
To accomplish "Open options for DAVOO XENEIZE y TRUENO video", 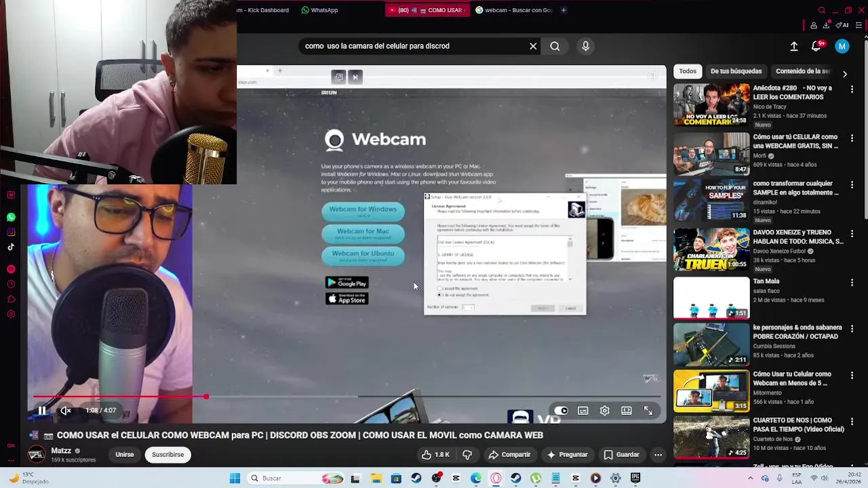I will (x=852, y=233).
